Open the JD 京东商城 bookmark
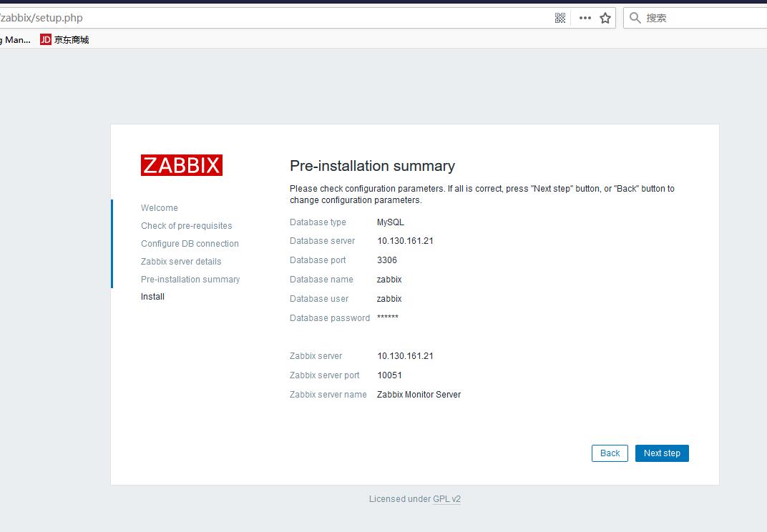The width and height of the screenshot is (767, 532). [64, 39]
